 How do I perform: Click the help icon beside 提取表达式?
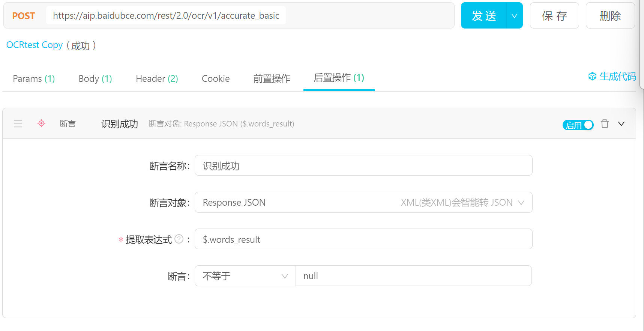[179, 239]
